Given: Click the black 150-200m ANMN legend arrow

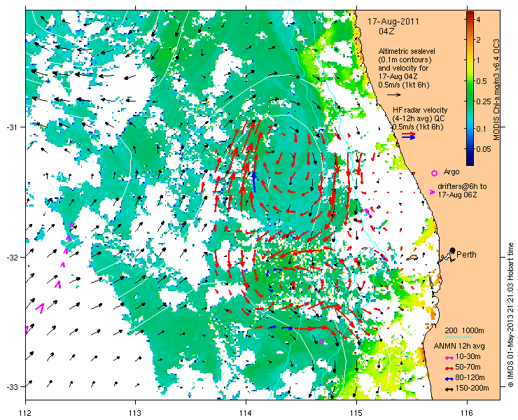Looking at the screenshot, I should (449, 389).
